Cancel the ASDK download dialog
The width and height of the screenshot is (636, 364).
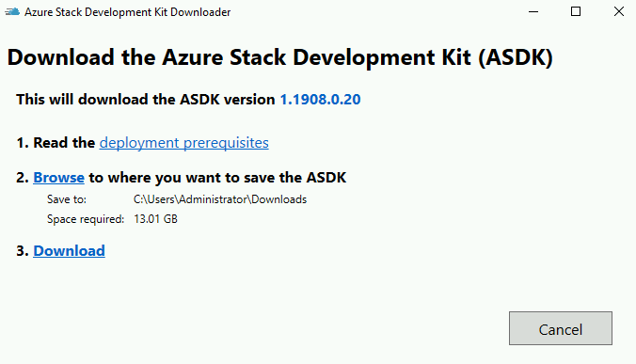[x=561, y=328]
